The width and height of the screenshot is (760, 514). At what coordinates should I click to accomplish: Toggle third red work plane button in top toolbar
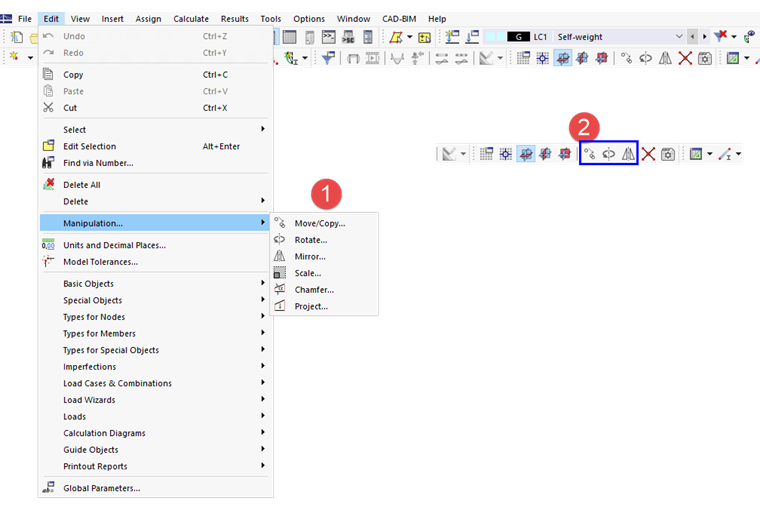point(602,59)
